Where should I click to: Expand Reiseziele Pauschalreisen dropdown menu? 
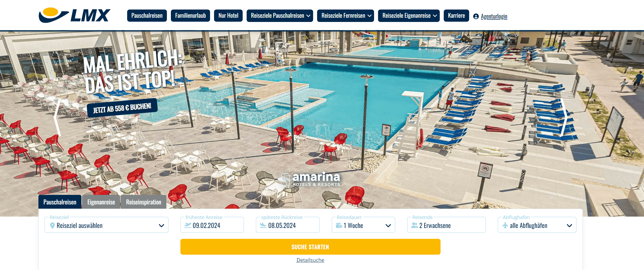[x=280, y=16]
